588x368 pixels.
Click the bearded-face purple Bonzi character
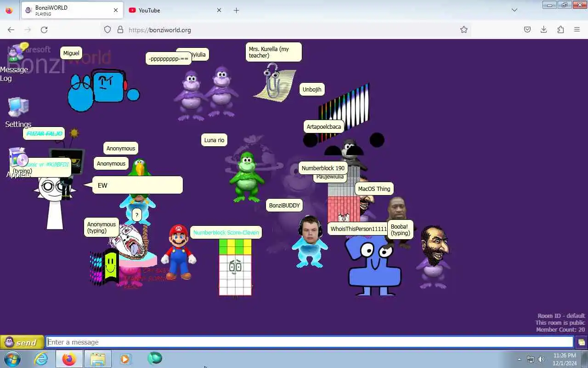(x=434, y=258)
